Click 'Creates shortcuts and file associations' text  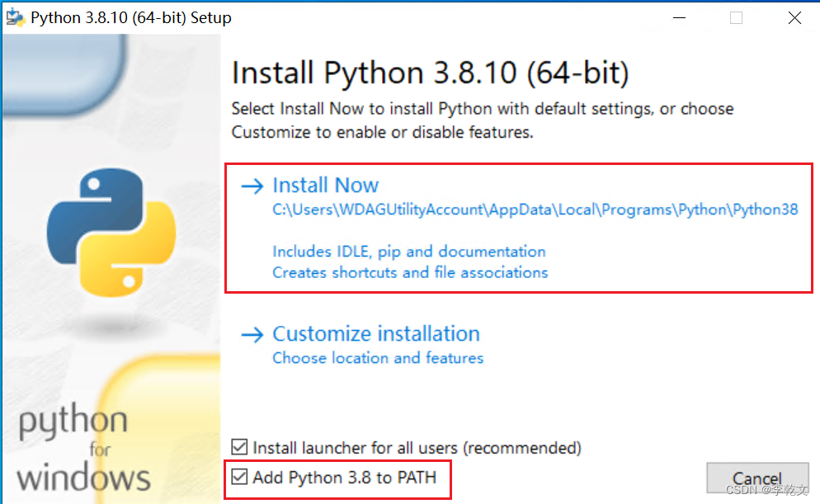[410, 272]
